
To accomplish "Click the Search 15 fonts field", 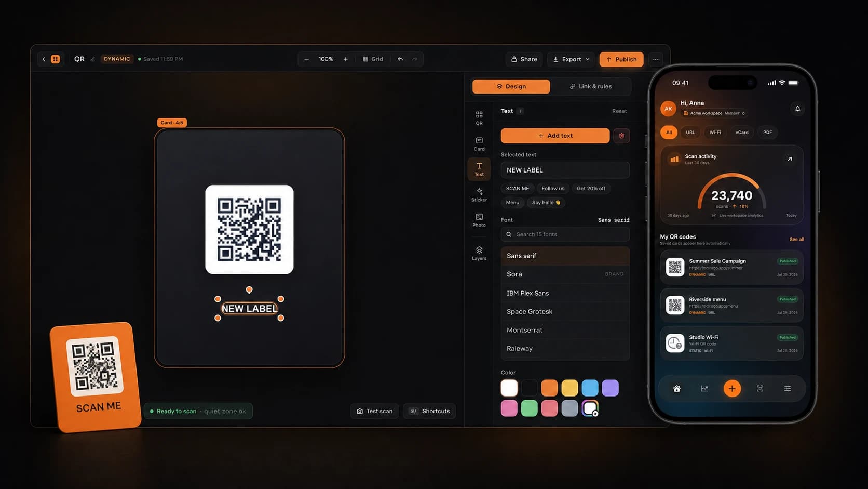I will tap(565, 234).
